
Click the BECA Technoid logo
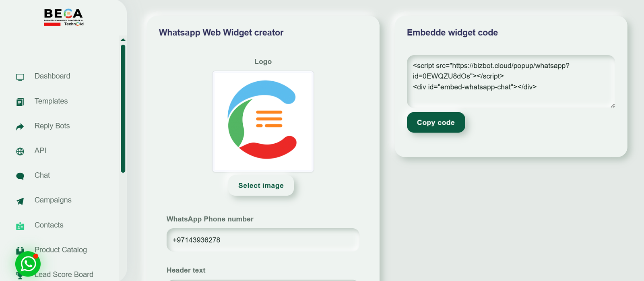(64, 18)
